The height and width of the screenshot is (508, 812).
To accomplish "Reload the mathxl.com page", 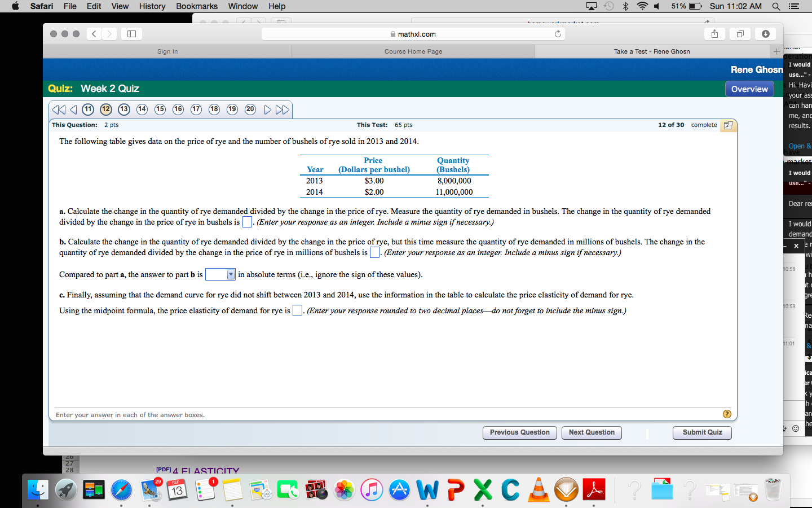I will (x=558, y=34).
